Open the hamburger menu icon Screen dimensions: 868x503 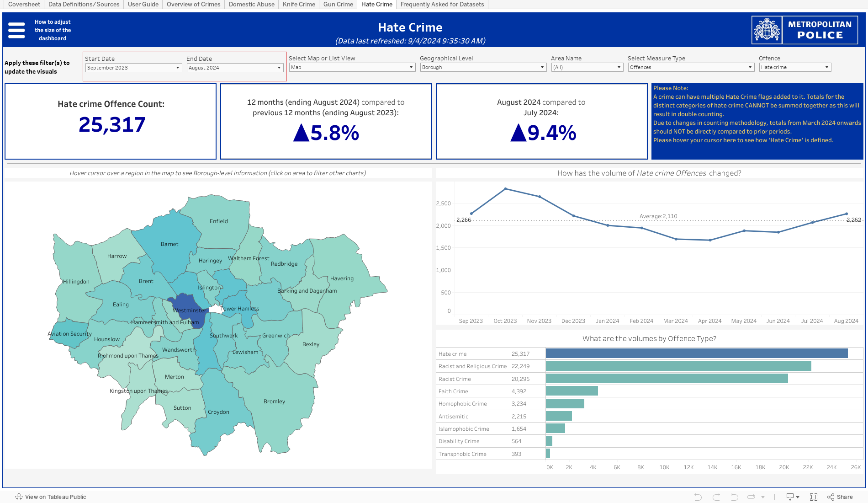(x=16, y=30)
